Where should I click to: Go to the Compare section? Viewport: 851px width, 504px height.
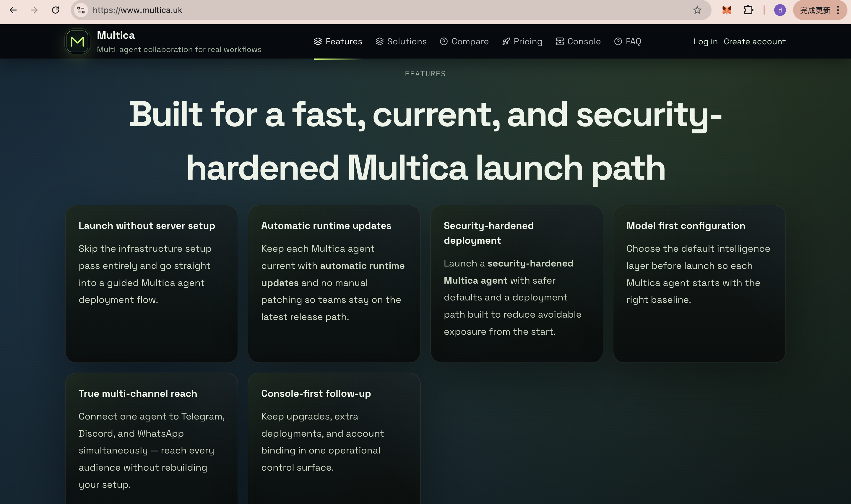coord(464,41)
